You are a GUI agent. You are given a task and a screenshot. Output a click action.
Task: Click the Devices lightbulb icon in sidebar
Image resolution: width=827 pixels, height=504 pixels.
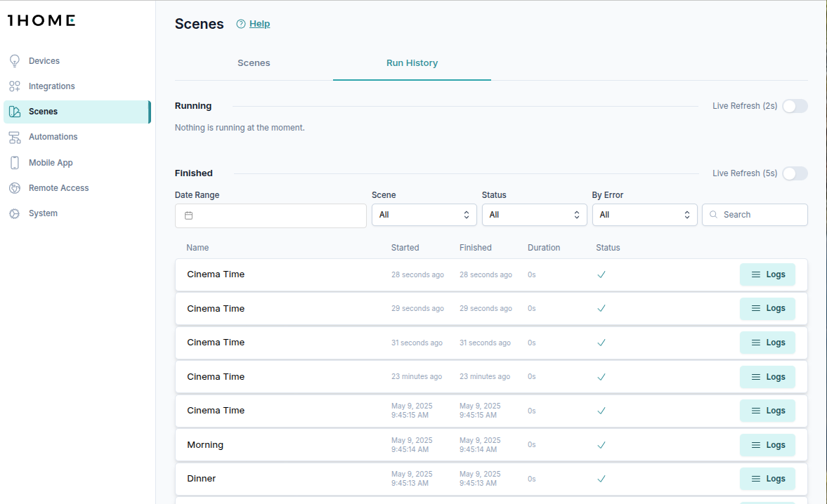click(x=14, y=61)
